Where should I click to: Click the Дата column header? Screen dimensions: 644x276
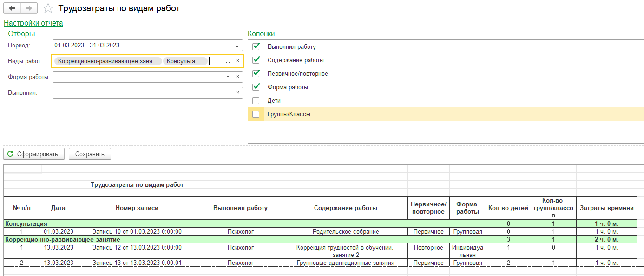click(x=59, y=208)
